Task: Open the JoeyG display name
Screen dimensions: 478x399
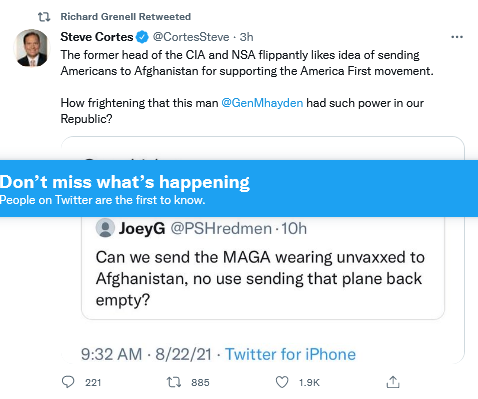Action: point(142,229)
